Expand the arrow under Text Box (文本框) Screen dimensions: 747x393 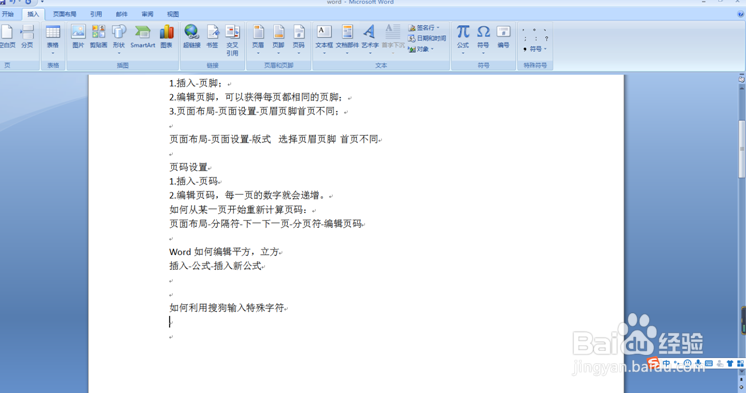click(x=324, y=53)
